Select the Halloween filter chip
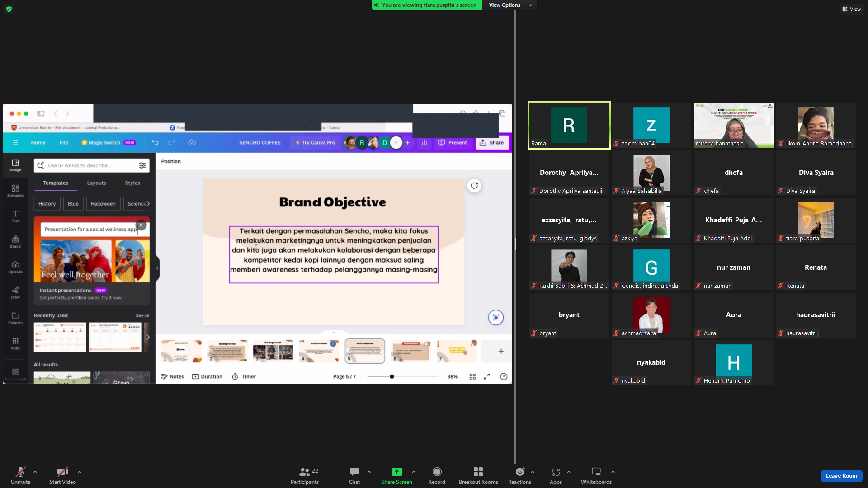Screen dimensions: 868x488 pos(103,204)
